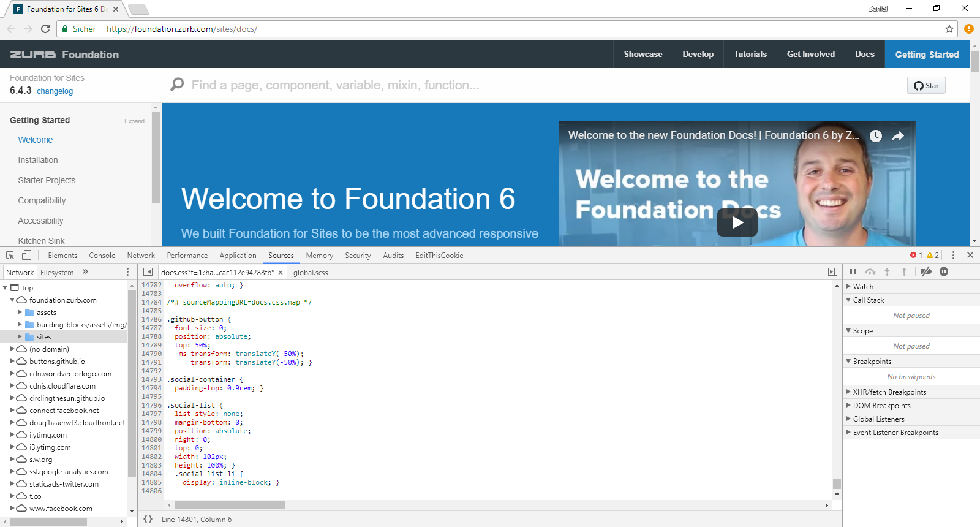Screen dimensions: 980x527
Task: Click the Watch Later clock on video
Action: 876,136
